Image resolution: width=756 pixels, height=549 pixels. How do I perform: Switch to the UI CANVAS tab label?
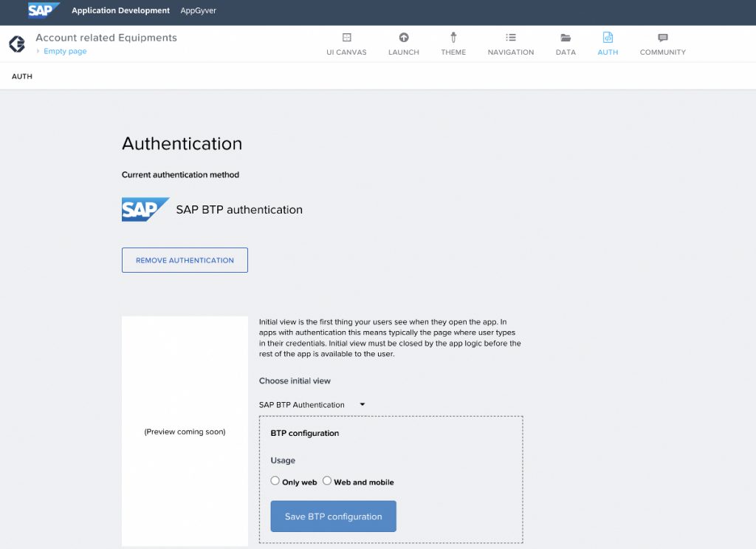tap(346, 52)
